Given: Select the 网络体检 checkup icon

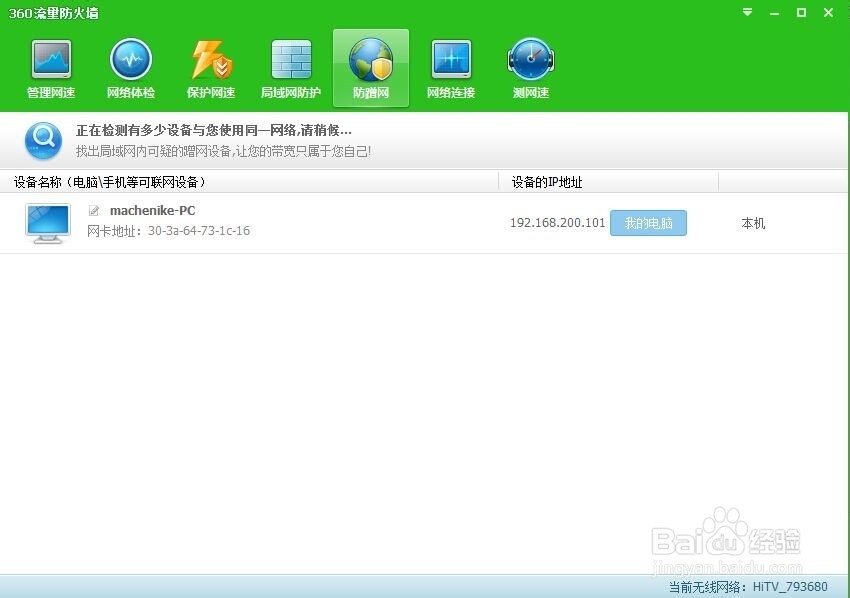Looking at the screenshot, I should [130, 60].
